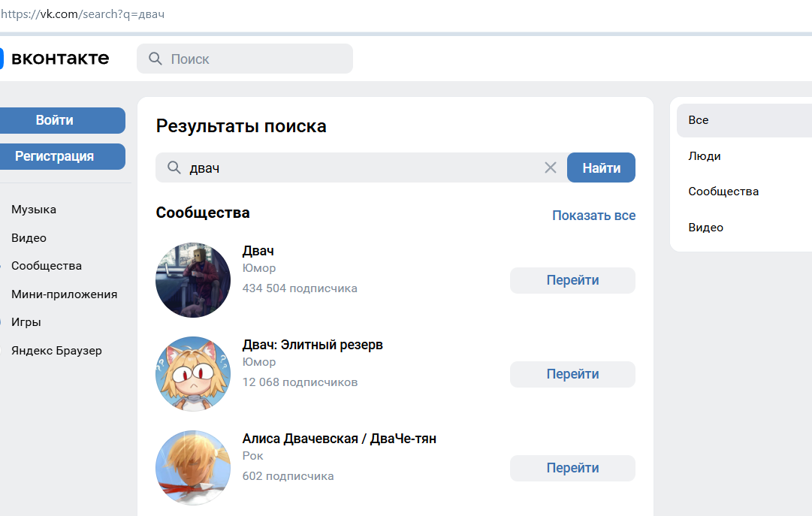Click into the двач search input
The image size is (812, 516).
(x=361, y=167)
